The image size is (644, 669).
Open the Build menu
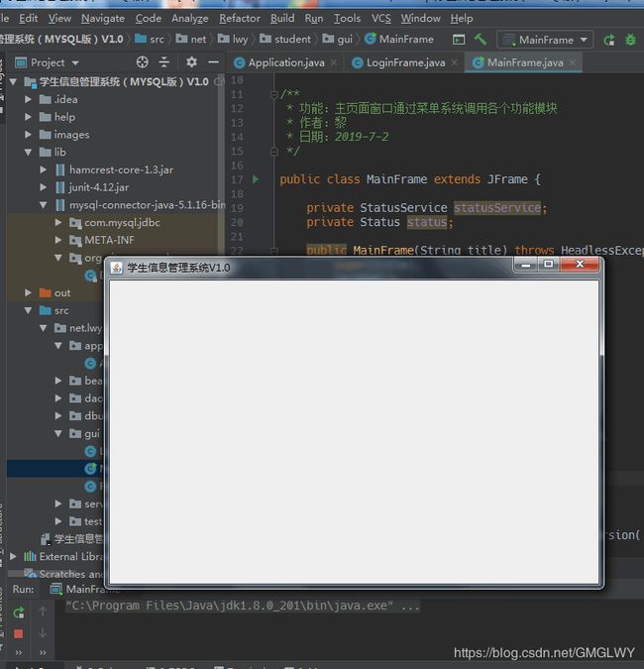pyautogui.click(x=282, y=19)
